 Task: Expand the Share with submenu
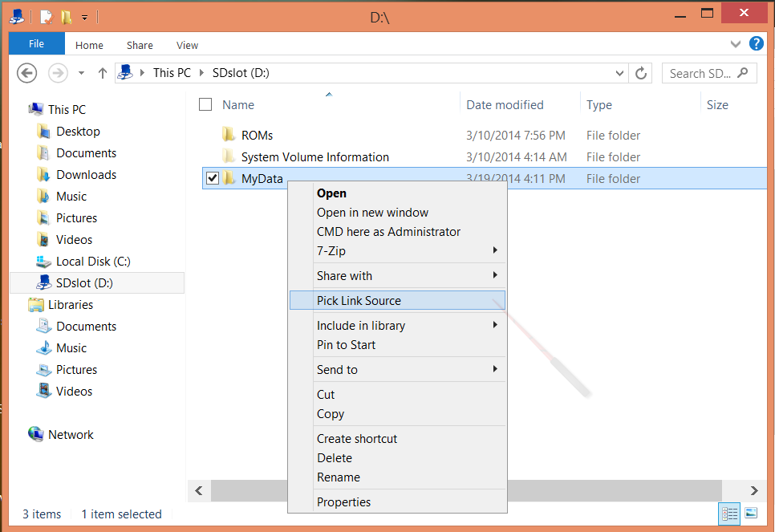coord(495,275)
